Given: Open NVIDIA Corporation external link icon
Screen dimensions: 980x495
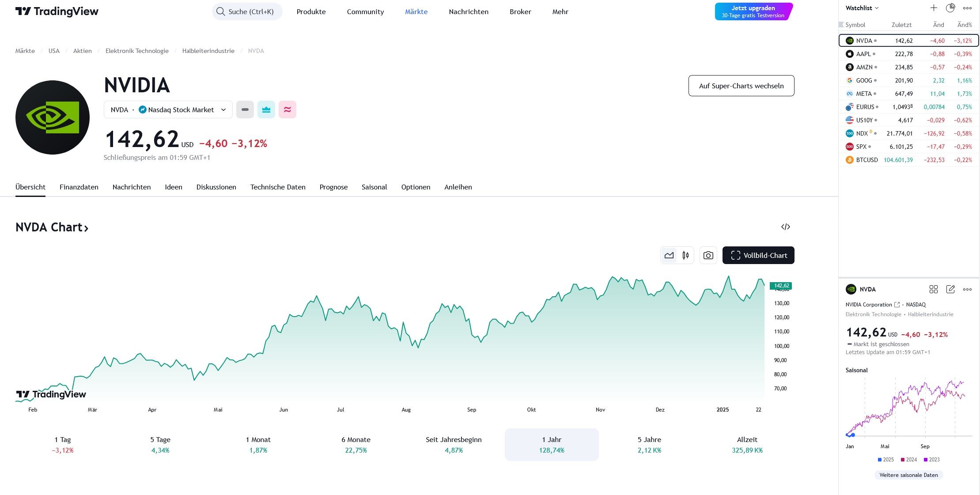Looking at the screenshot, I should point(897,305).
